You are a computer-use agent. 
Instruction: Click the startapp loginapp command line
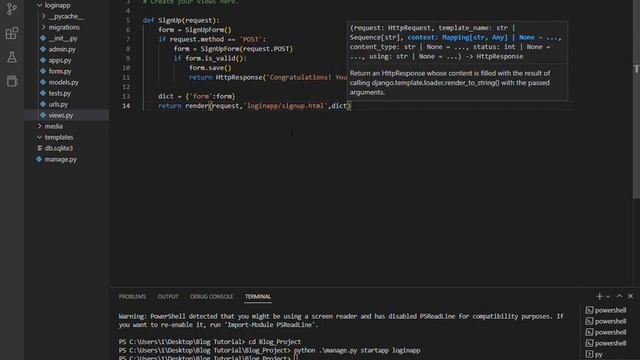[269, 350]
